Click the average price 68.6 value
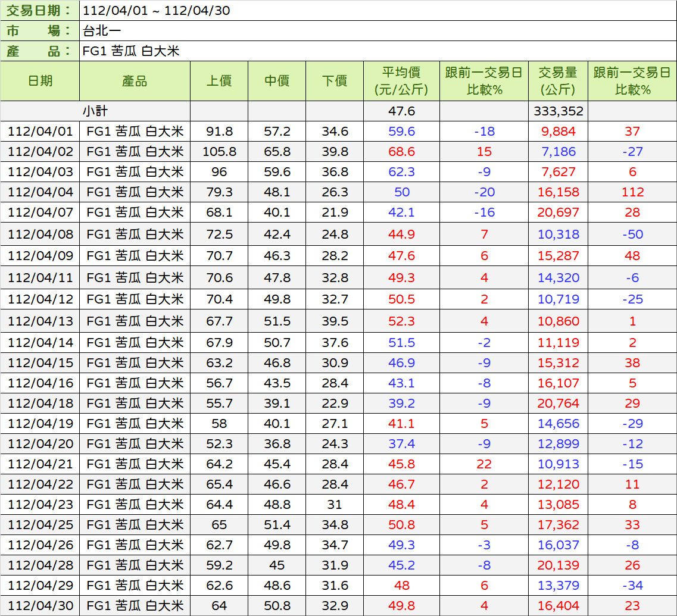Screen dimensions: 677x616 401,152
